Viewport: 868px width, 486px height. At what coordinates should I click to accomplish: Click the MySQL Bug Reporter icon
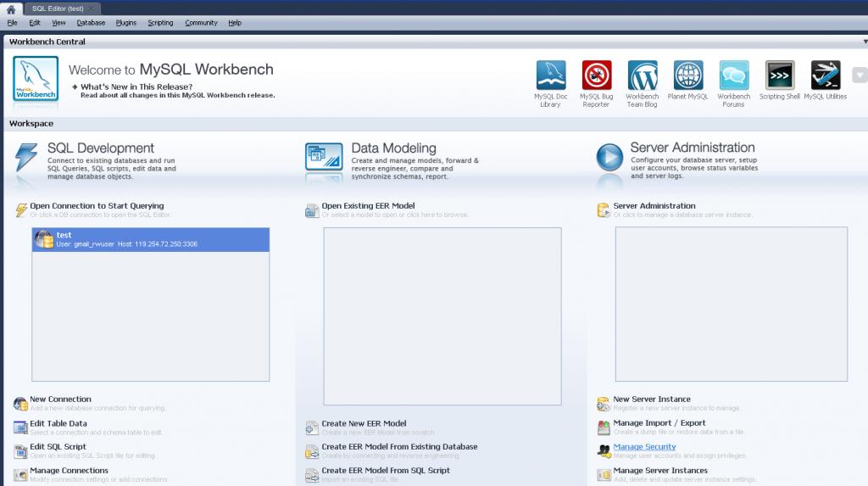click(x=596, y=75)
